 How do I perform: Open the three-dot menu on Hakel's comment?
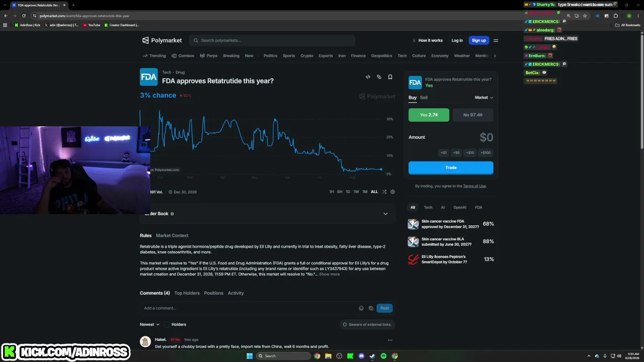coord(390,340)
